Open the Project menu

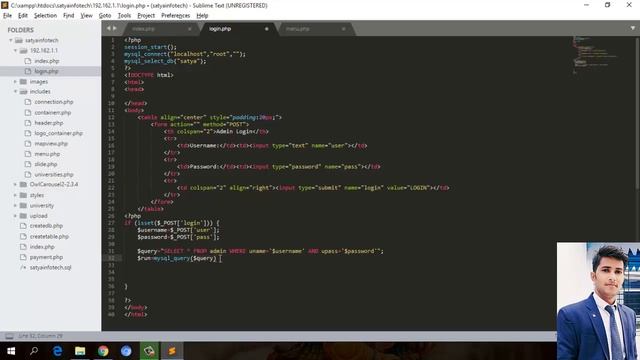tap(146, 16)
